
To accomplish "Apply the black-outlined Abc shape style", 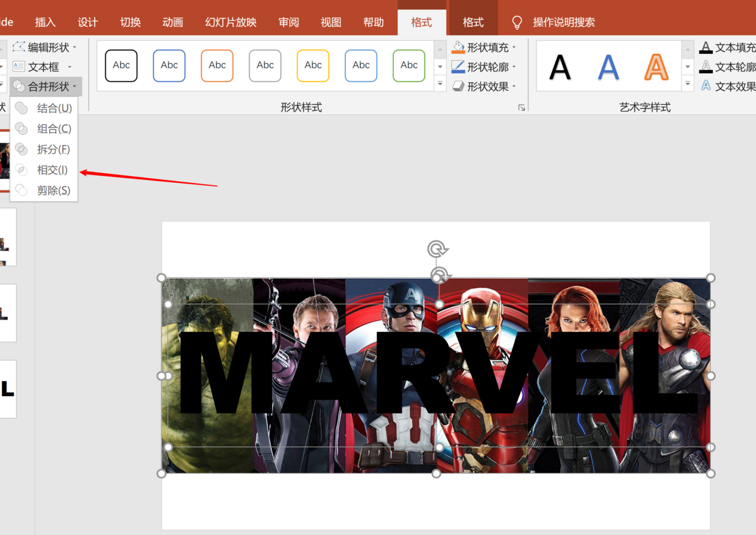I will point(121,65).
